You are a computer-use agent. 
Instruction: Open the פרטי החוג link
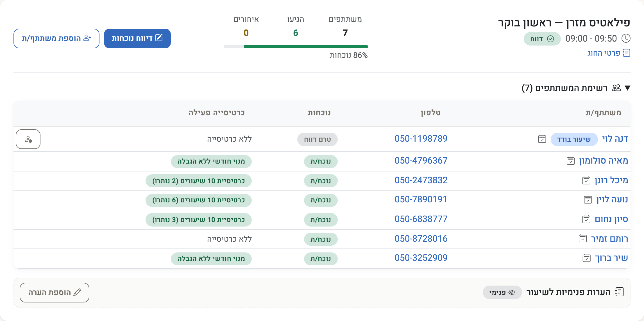[x=609, y=53]
